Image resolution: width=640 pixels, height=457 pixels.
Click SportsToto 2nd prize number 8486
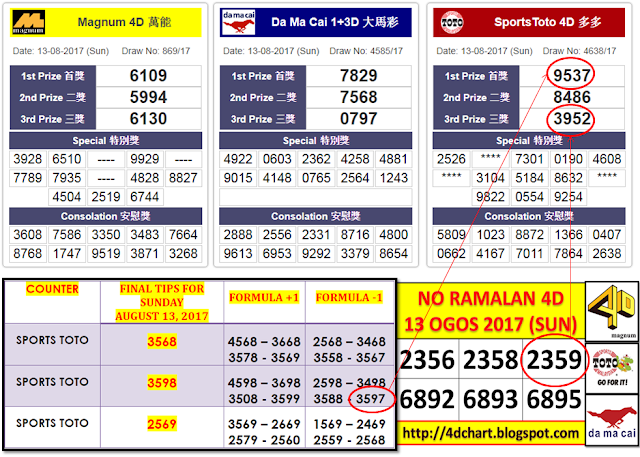(x=572, y=97)
